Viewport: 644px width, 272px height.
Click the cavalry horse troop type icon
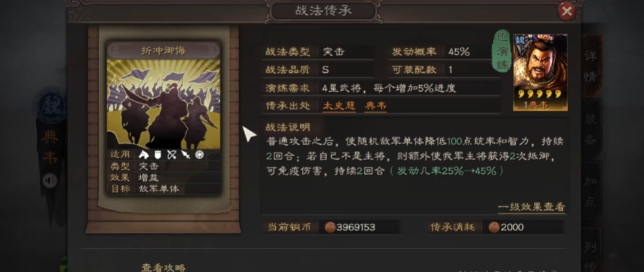[143, 154]
